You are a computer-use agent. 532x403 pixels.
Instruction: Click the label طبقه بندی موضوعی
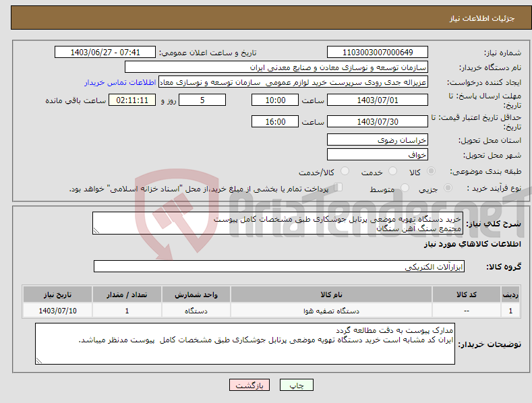[485, 172]
